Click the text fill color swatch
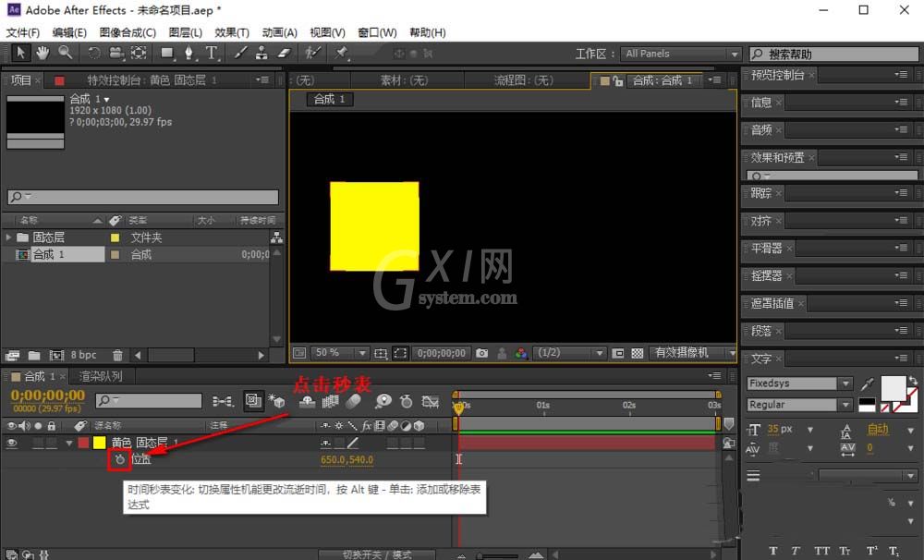The width and height of the screenshot is (924, 560). pos(893,388)
